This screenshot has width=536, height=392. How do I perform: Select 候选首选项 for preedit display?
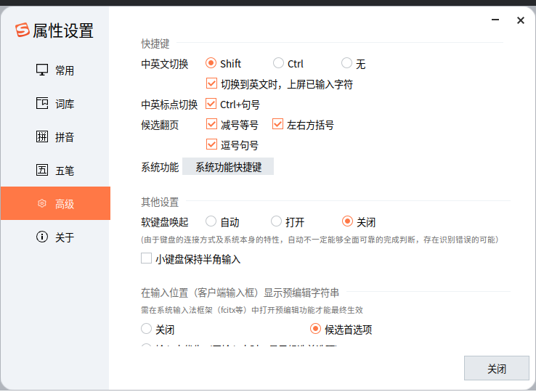click(x=315, y=329)
